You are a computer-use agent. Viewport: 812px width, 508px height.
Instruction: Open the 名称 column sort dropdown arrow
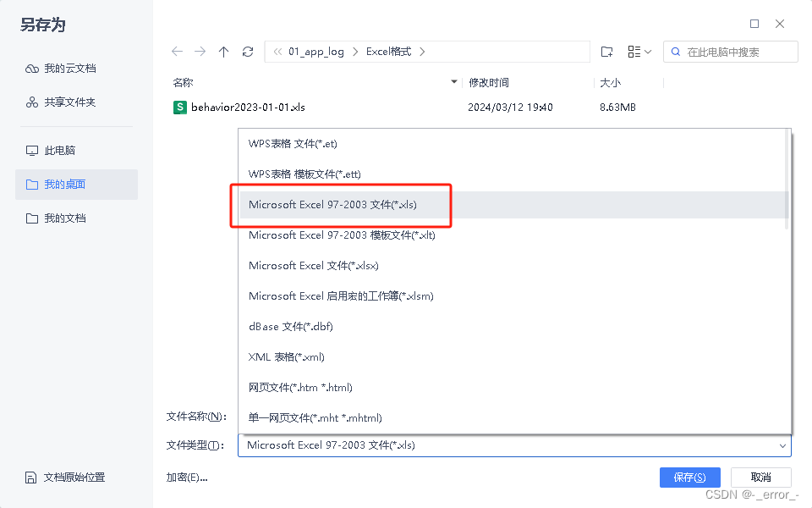[x=454, y=82]
